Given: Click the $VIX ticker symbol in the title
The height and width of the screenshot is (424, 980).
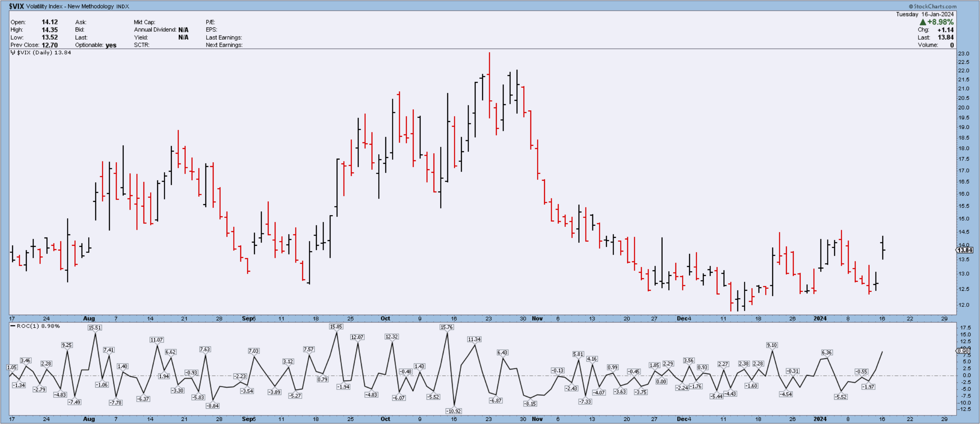Looking at the screenshot, I should click(16, 6).
